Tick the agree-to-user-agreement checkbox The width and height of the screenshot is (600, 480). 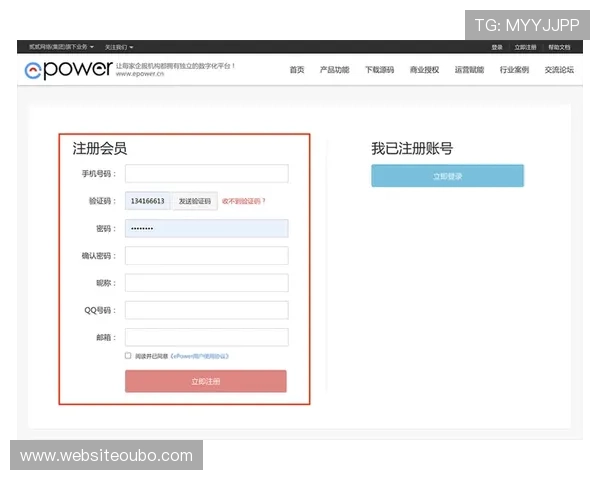(x=128, y=356)
